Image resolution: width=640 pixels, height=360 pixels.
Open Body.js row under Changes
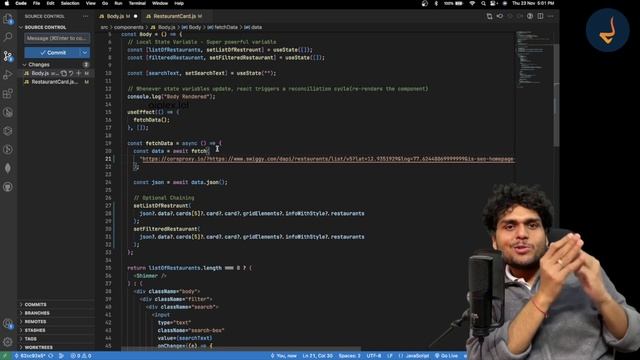click(x=56, y=73)
